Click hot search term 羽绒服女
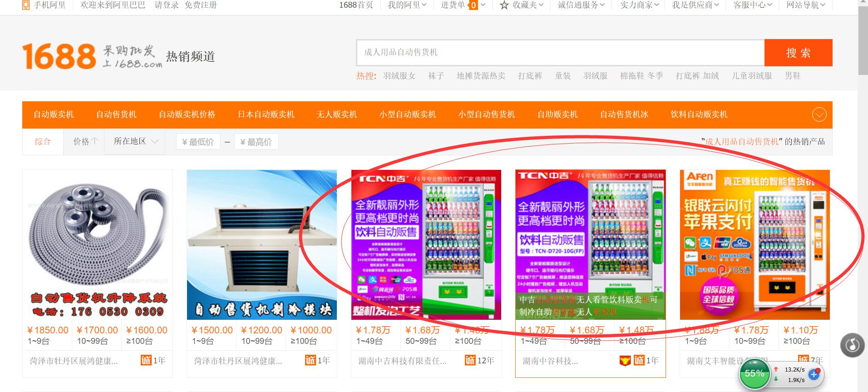This screenshot has width=868, height=392. [399, 76]
